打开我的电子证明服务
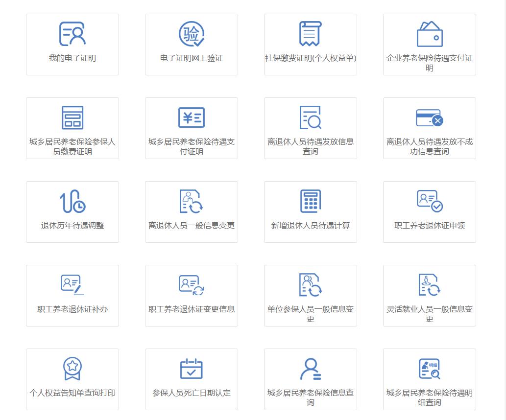The height and width of the screenshot is (420, 506). (x=72, y=44)
